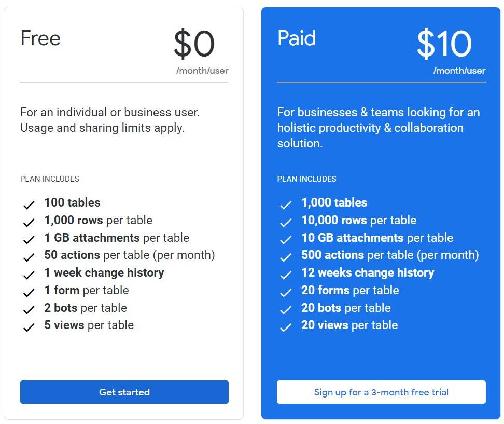
Task: Click the checkmark beside 100 tables
Action: [29, 204]
